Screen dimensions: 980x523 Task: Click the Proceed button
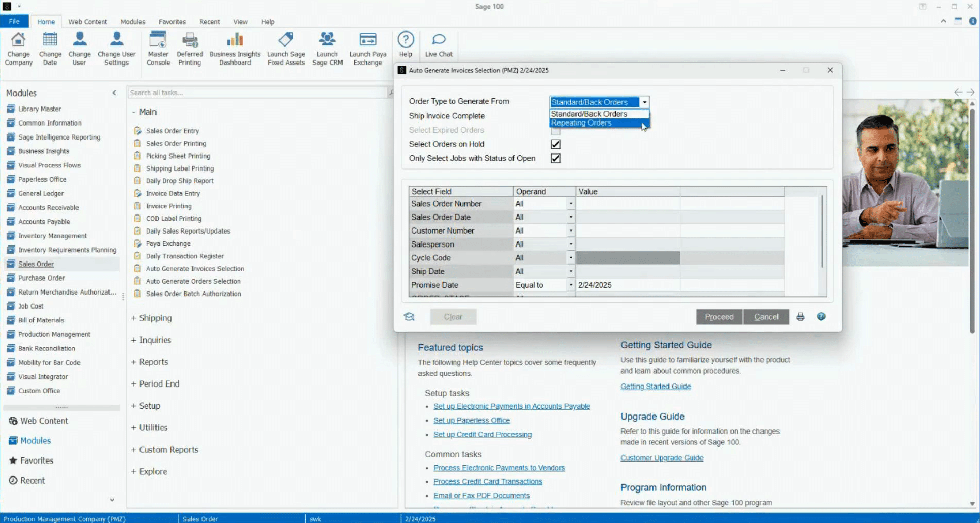tap(719, 317)
